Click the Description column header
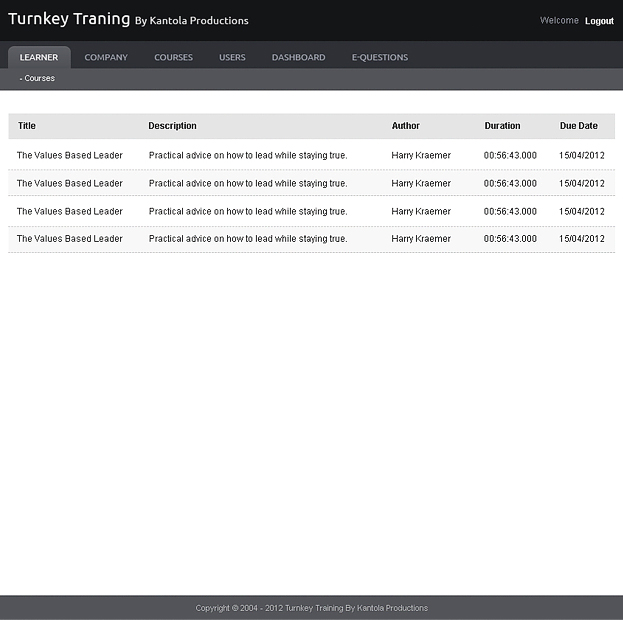Screen dimensions: 623x620 172,126
